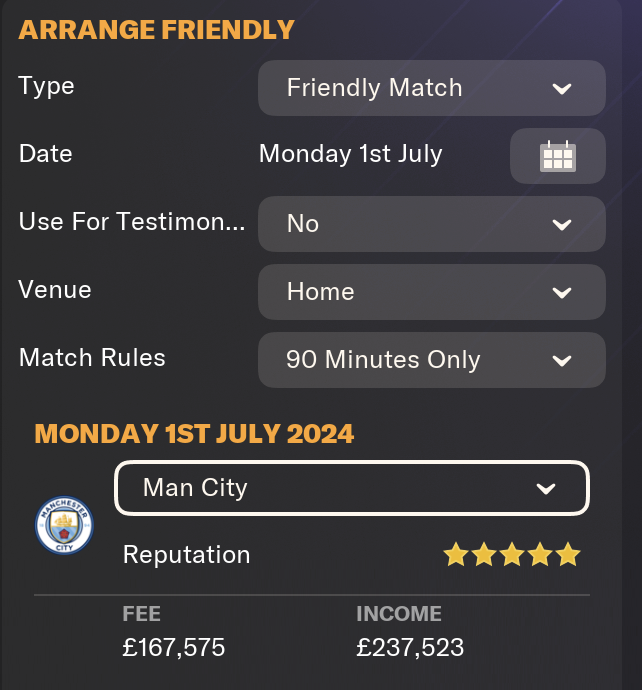Click the first reputation star
The width and height of the screenshot is (642, 690).
click(456, 554)
